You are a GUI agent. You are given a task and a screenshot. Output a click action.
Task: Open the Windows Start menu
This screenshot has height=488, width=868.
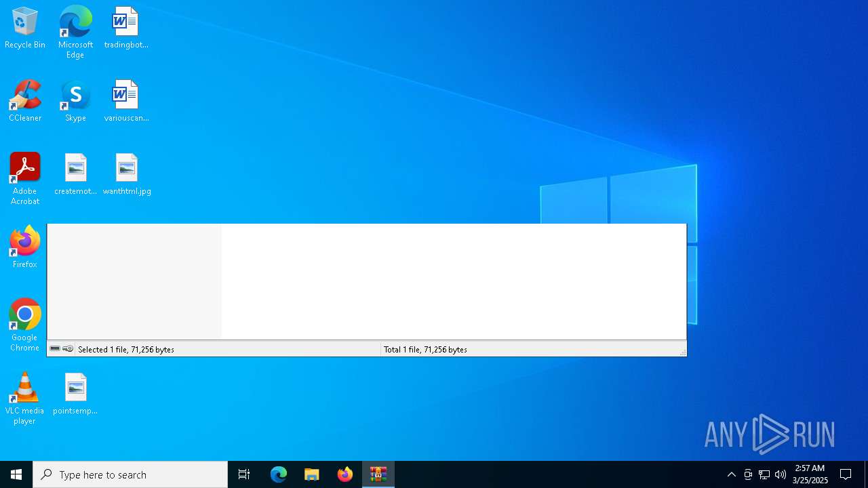coord(16,474)
